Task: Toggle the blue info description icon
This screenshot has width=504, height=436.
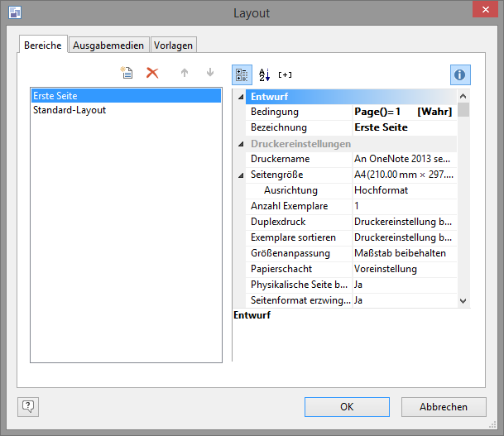Action: 460,74
